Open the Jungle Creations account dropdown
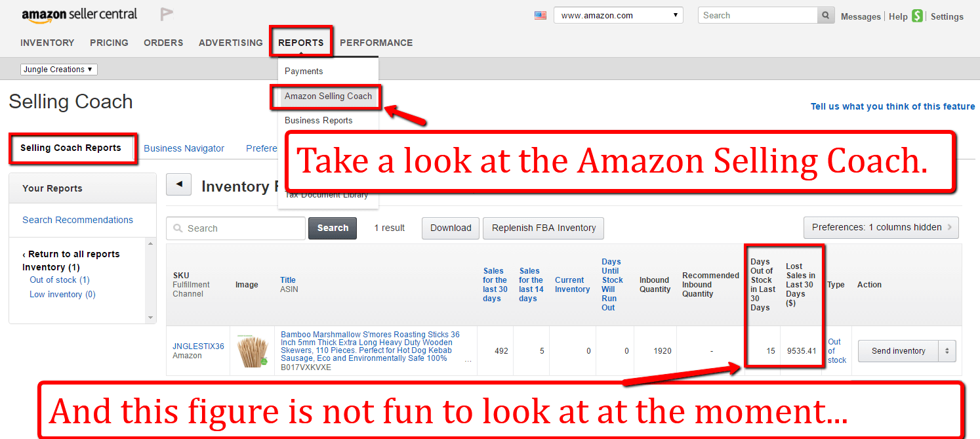 click(58, 69)
